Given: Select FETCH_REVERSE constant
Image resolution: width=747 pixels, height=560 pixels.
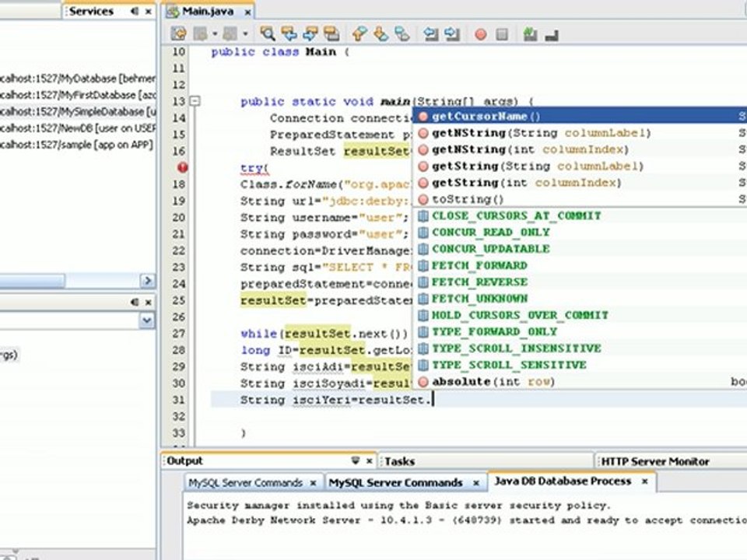Looking at the screenshot, I should pos(579,282).
